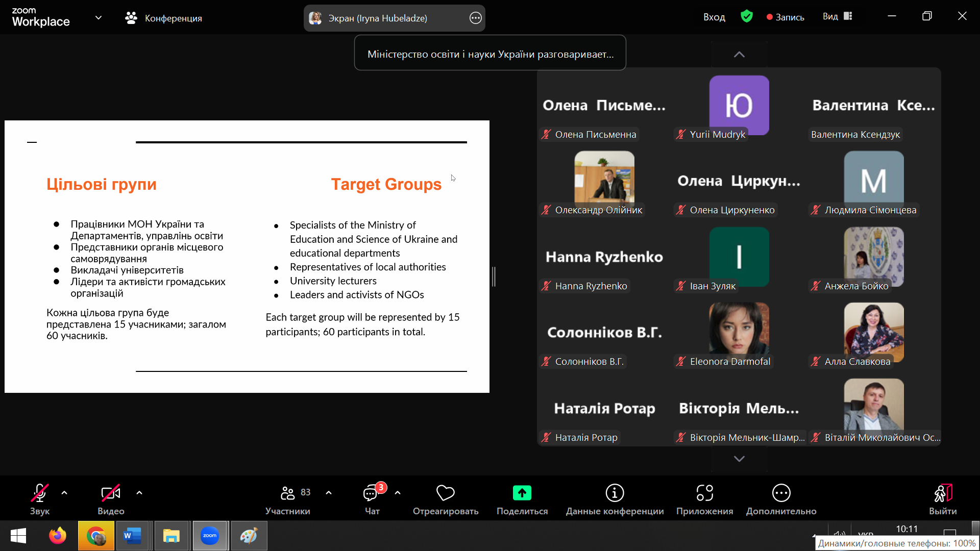Open the Participants panel icon
This screenshot has width=980, height=551.
(x=288, y=493)
